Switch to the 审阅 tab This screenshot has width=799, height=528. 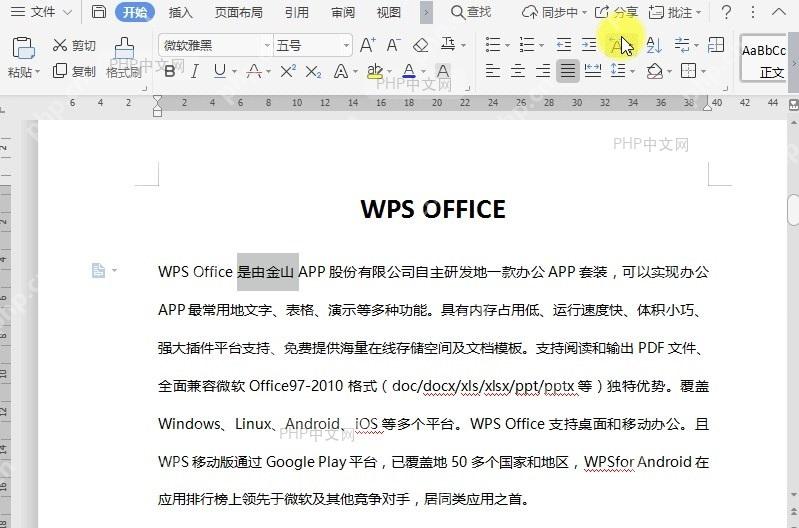343,12
